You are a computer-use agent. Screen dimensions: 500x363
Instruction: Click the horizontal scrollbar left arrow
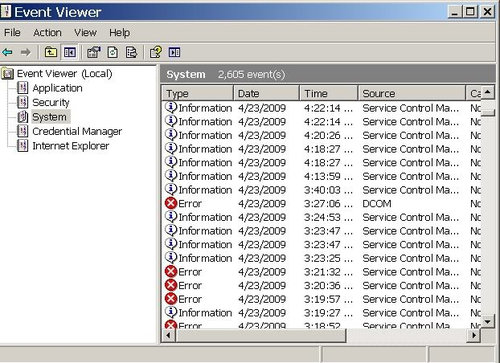(168, 335)
